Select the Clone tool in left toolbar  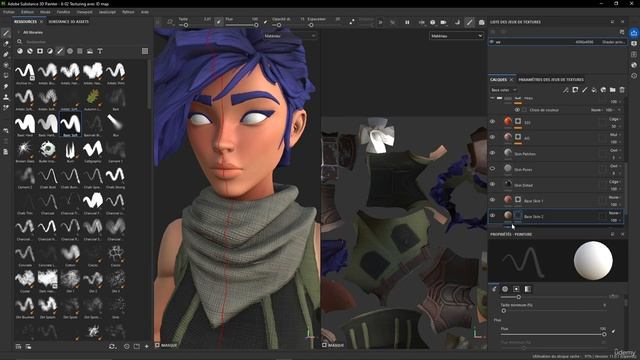tap(6, 97)
